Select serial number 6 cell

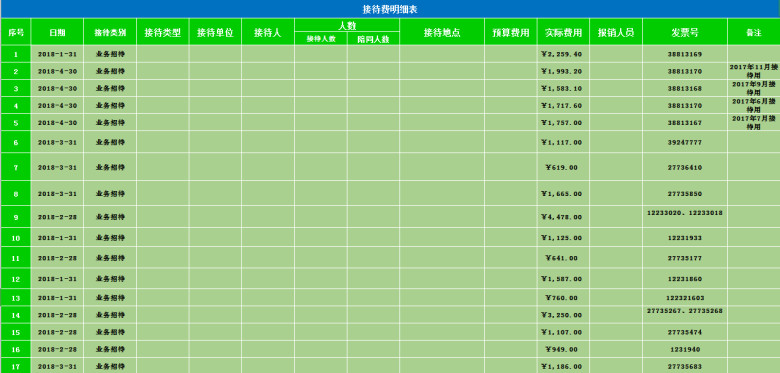16,142
